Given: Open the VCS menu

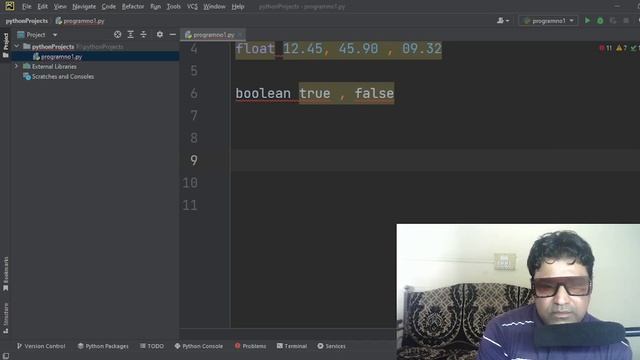Looking at the screenshot, I should [x=192, y=7].
